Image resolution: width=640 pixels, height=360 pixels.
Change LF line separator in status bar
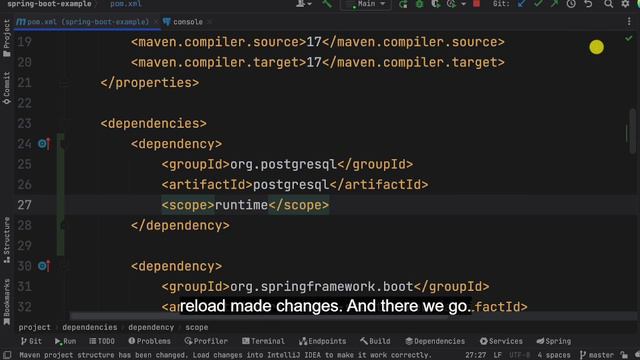[x=497, y=355]
